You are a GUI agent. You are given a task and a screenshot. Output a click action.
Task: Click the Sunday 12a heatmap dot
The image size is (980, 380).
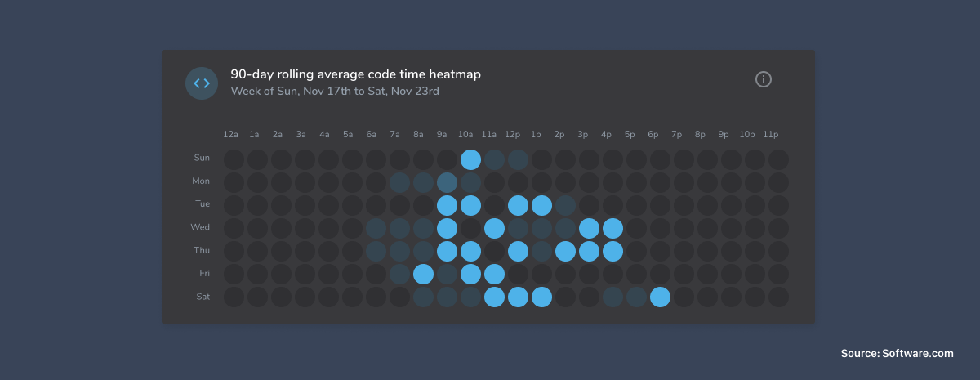[x=234, y=159]
